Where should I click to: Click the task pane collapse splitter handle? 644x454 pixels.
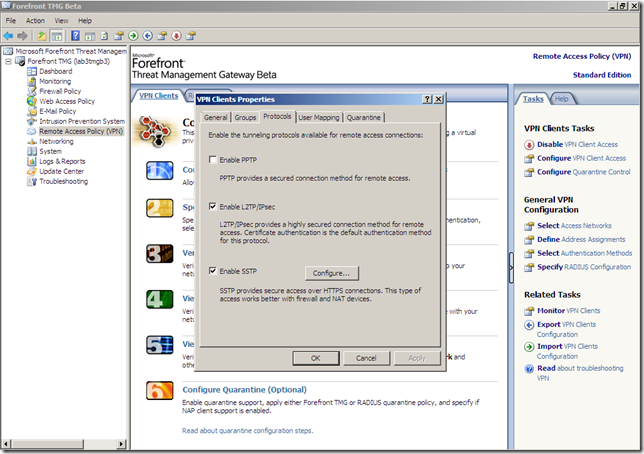pyautogui.click(x=511, y=268)
